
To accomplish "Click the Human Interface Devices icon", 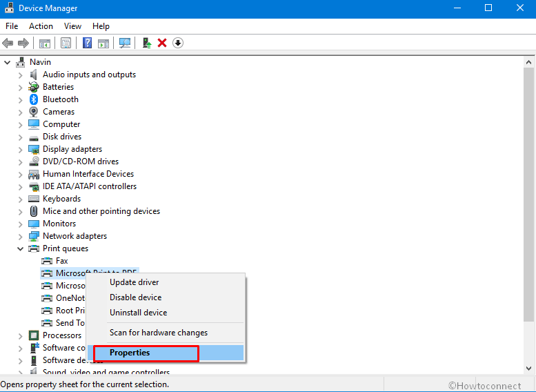I will pos(34,174).
